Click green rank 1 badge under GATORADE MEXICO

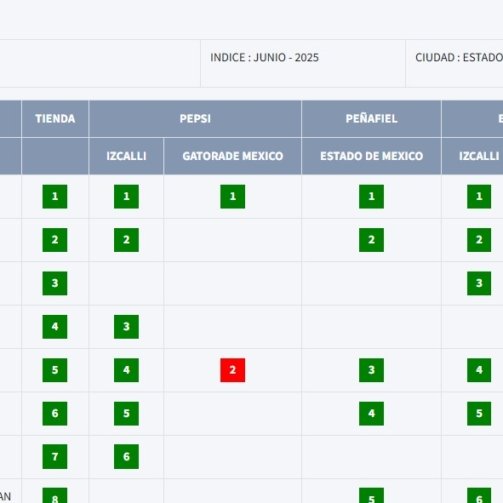click(x=233, y=196)
